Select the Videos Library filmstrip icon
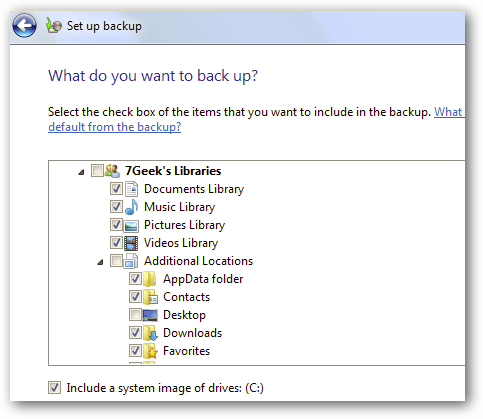 tap(131, 243)
